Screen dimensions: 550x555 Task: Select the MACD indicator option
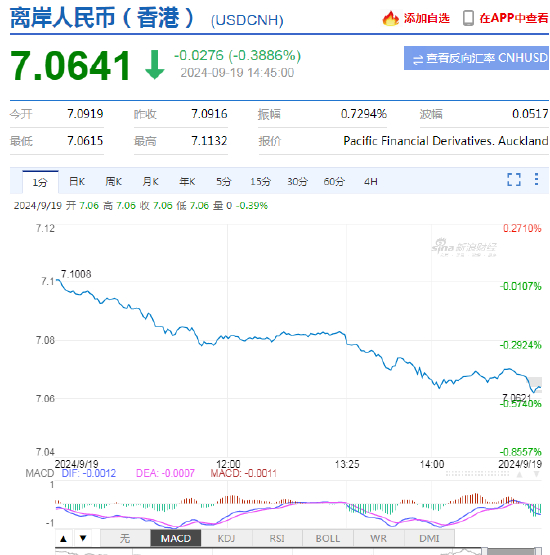(x=176, y=538)
